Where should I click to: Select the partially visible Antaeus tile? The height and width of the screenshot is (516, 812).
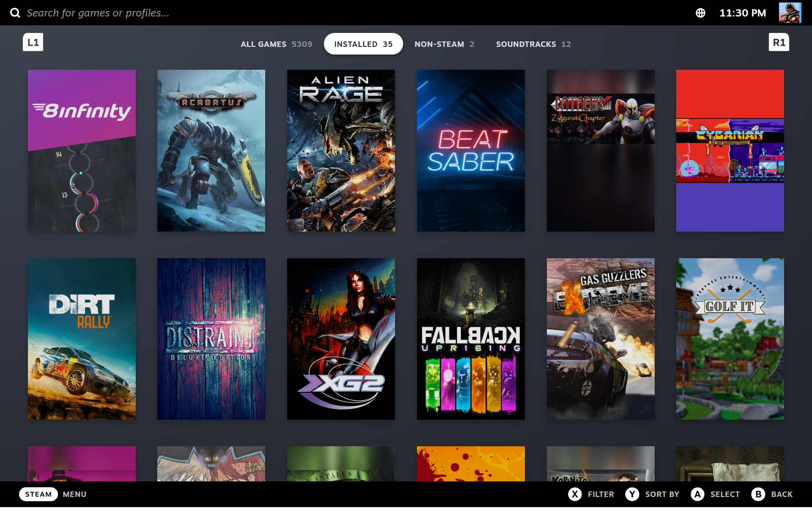click(x=341, y=464)
